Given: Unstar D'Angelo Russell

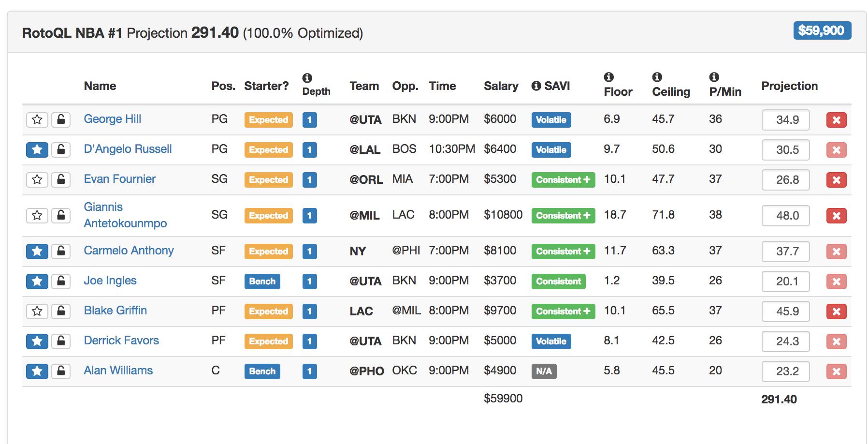Looking at the screenshot, I should 37,149.
